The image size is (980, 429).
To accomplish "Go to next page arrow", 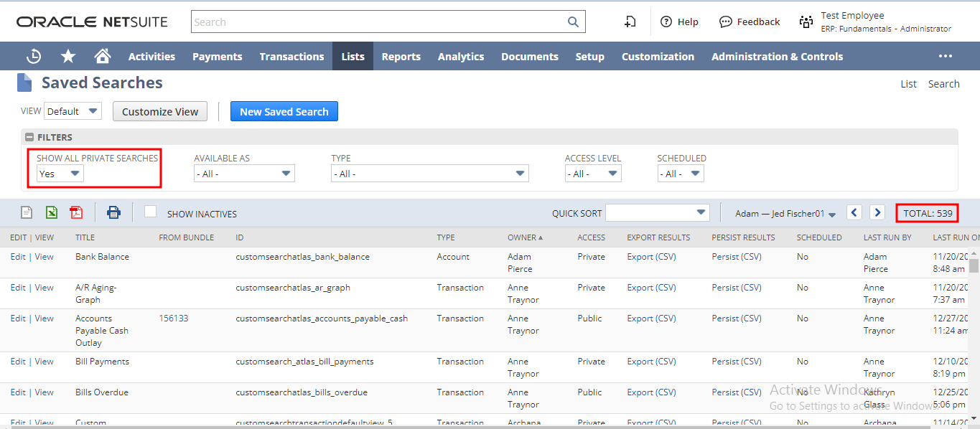I will [x=877, y=212].
